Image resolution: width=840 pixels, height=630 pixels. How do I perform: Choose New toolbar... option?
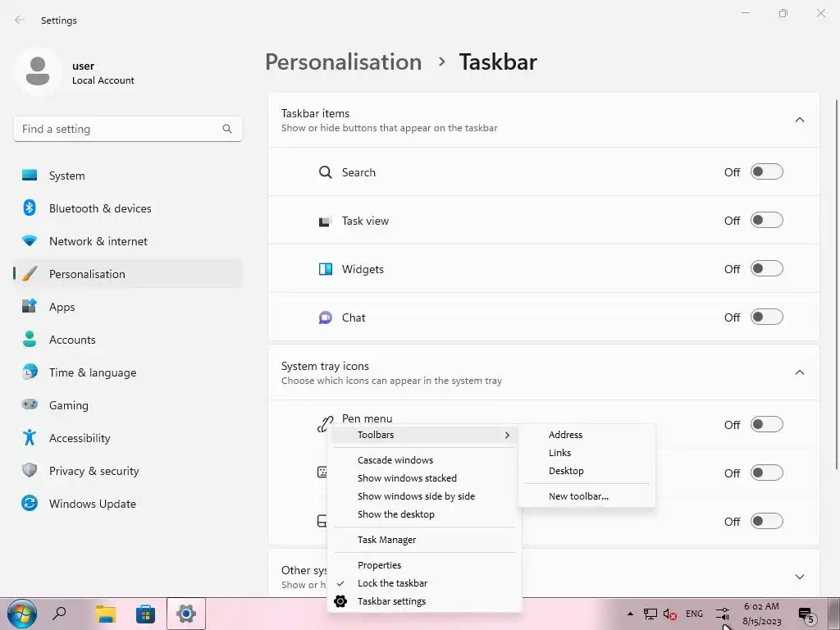coord(587,496)
